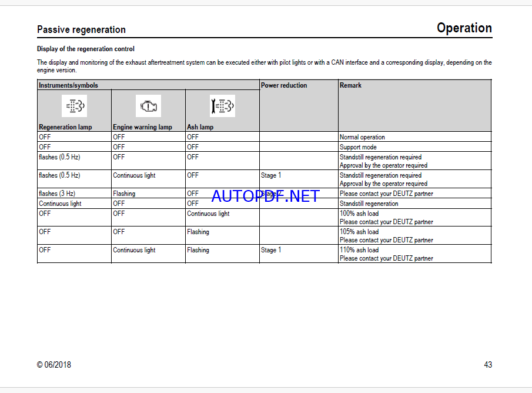The width and height of the screenshot is (532, 393).
Task: Click the engine warning lamp symbol icon
Action: [149, 106]
